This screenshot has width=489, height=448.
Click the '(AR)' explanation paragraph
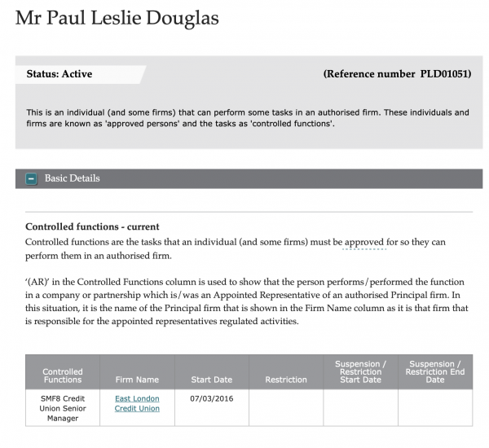click(x=247, y=301)
